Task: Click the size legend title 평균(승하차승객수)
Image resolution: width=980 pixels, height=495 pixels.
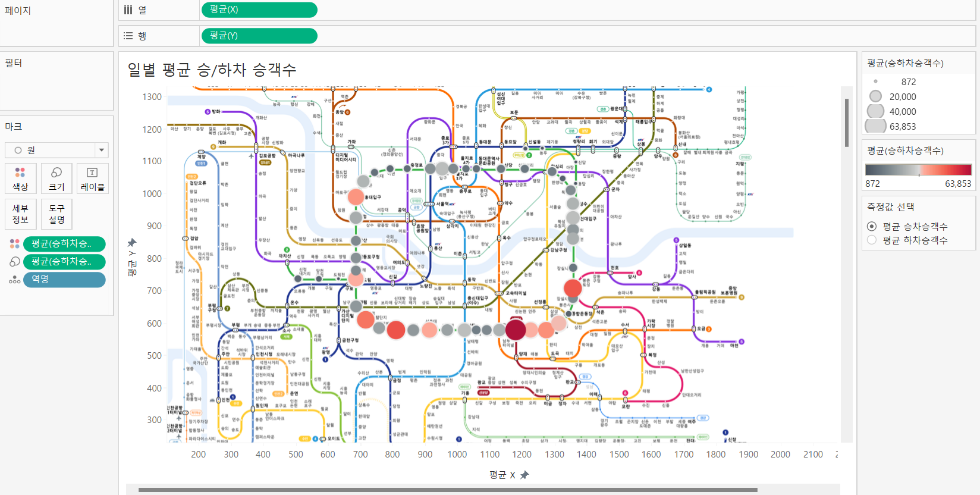Action: click(905, 63)
